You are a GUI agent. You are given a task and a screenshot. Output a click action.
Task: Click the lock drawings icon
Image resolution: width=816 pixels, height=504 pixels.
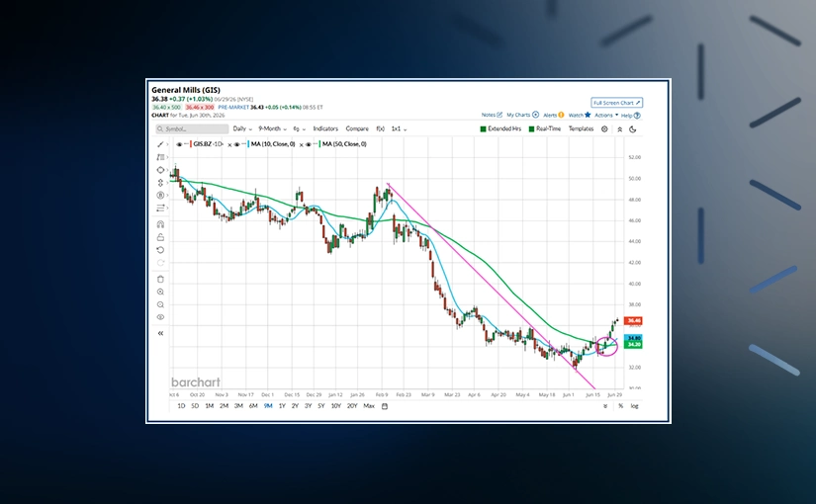pos(160,237)
